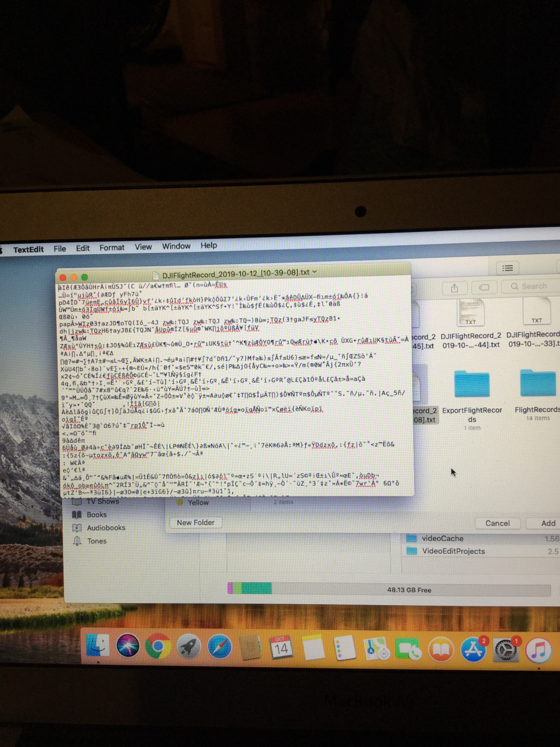Click the Tones bell icon in sidebar
The image size is (560, 747).
pyautogui.click(x=77, y=541)
